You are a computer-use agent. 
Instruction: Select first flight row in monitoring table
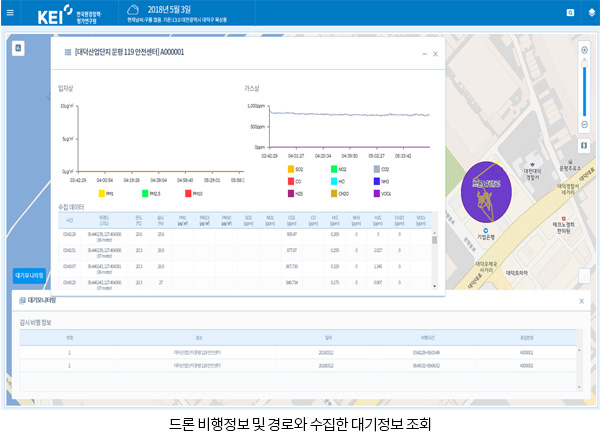pos(300,352)
